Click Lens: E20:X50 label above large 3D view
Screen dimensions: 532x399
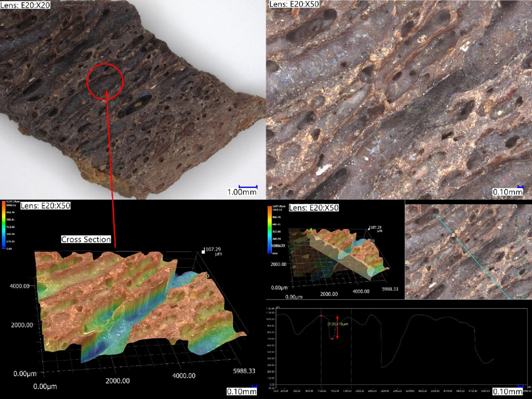[x=46, y=206]
